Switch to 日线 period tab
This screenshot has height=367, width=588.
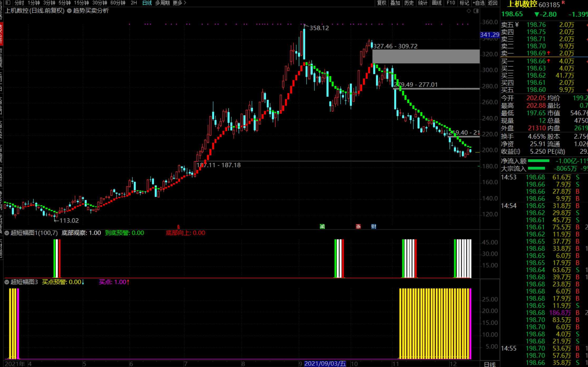coord(147,3)
